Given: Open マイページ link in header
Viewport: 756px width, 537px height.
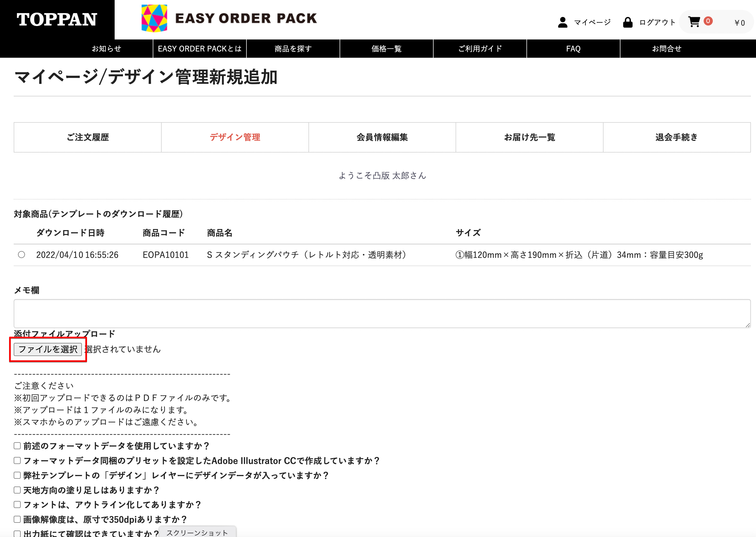Looking at the screenshot, I should click(592, 23).
